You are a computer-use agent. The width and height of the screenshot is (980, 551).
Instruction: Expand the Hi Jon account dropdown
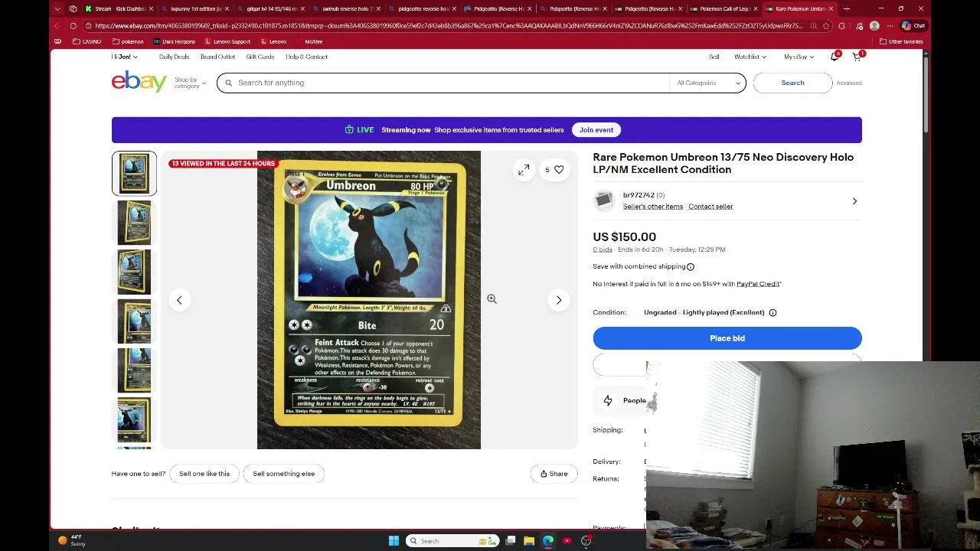click(124, 57)
